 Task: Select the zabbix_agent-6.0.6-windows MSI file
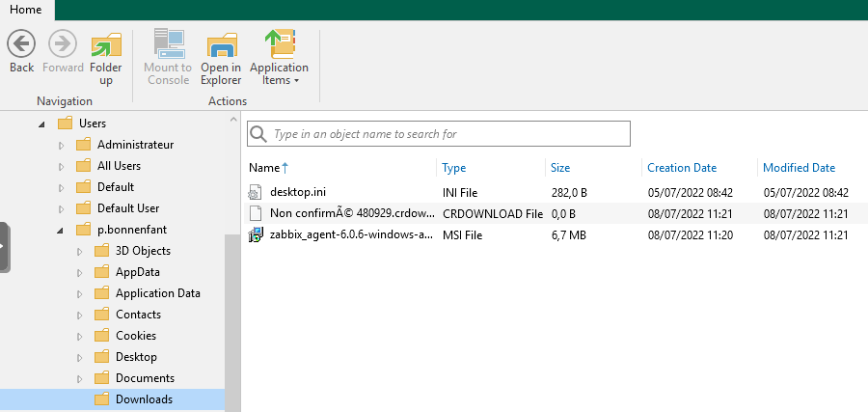pos(555,235)
